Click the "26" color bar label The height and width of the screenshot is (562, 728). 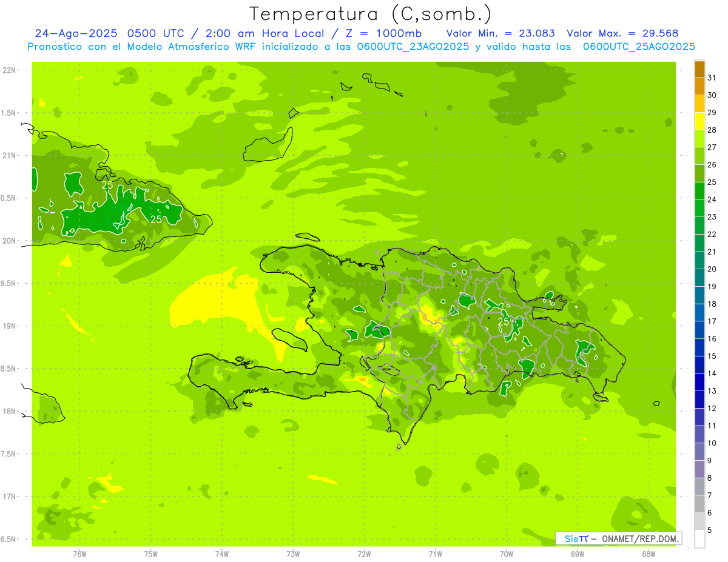point(712,165)
